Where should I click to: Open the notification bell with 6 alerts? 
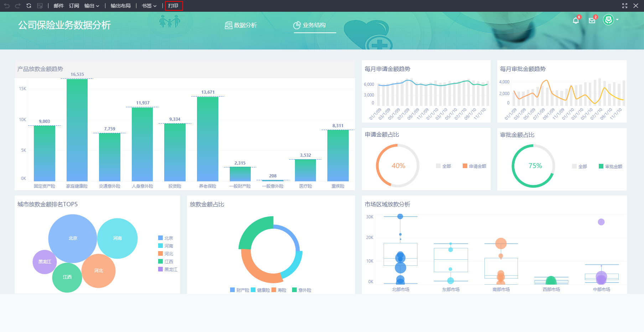point(576,21)
